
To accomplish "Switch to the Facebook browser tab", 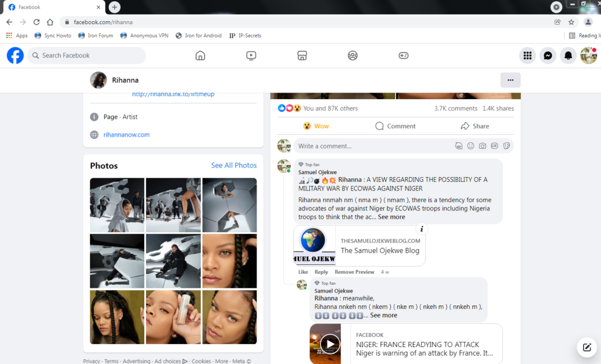I will [x=54, y=7].
